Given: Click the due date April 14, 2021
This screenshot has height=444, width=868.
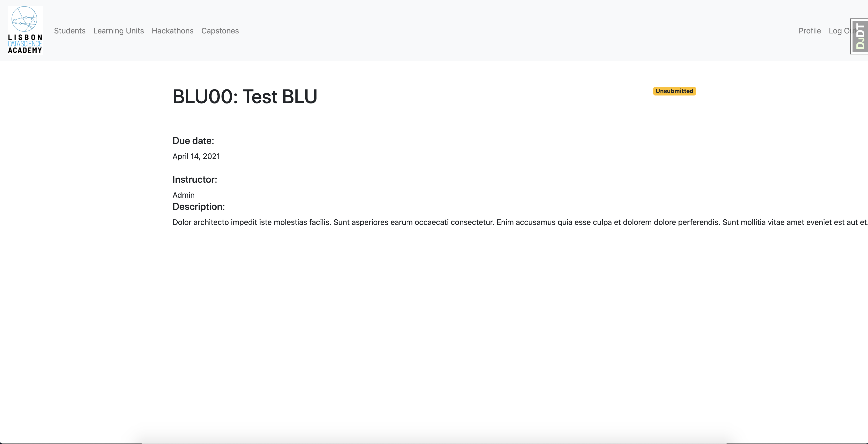Looking at the screenshot, I should 196,156.
